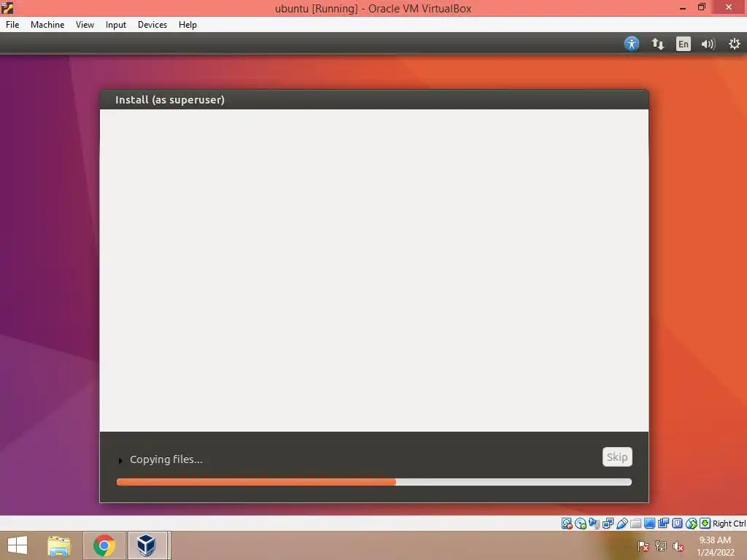Click the installation progress bar

coord(374,482)
